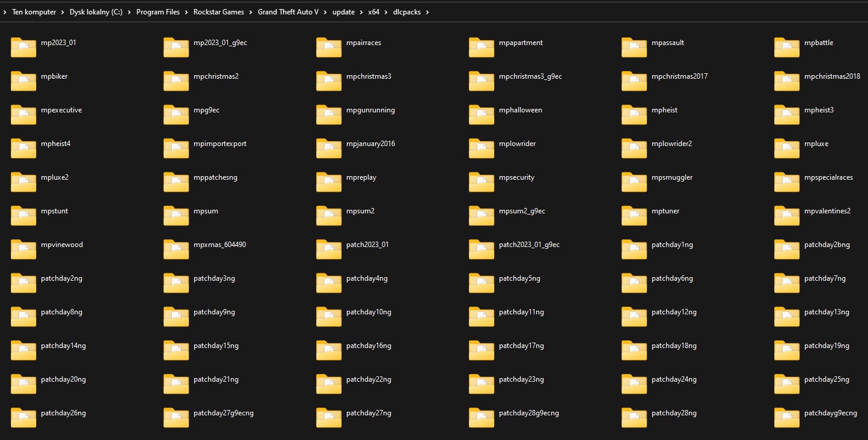Navigate to Grand Theft Auto V breadcrumb
The image size is (868, 440).
point(289,12)
